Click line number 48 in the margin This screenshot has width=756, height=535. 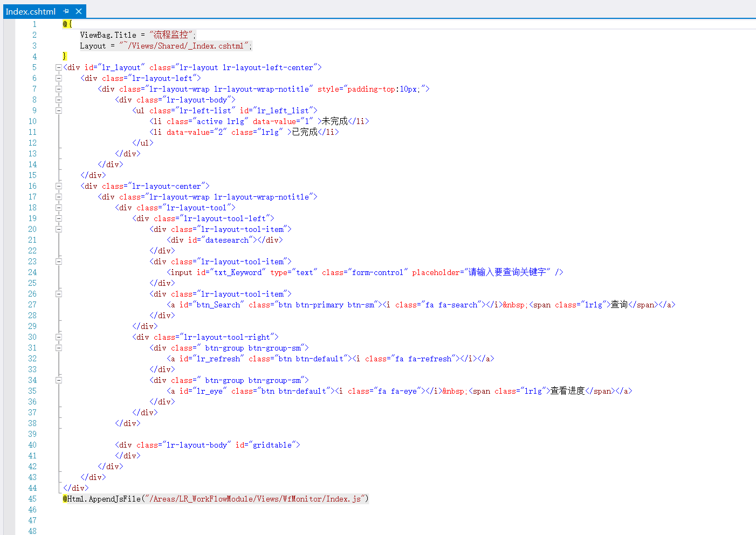32,531
